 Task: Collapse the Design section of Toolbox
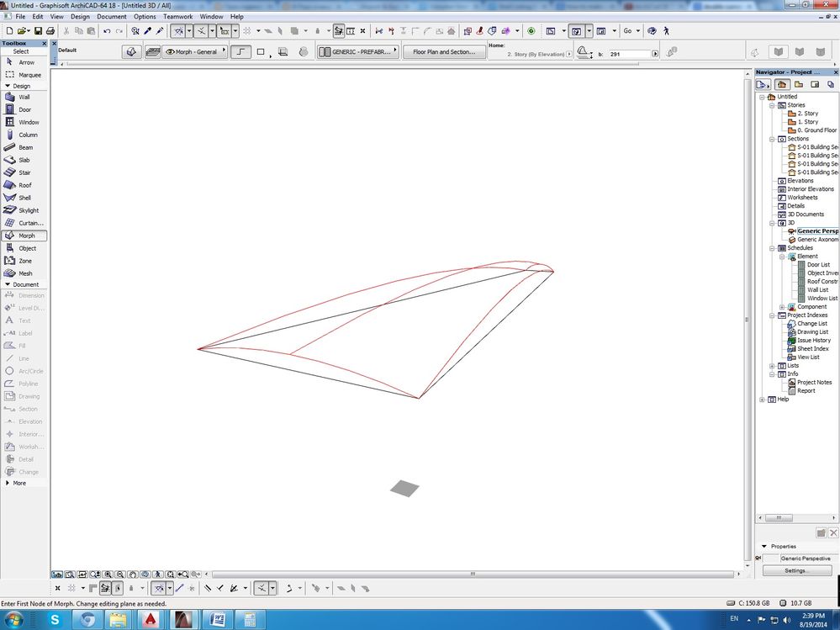pyautogui.click(x=8, y=86)
